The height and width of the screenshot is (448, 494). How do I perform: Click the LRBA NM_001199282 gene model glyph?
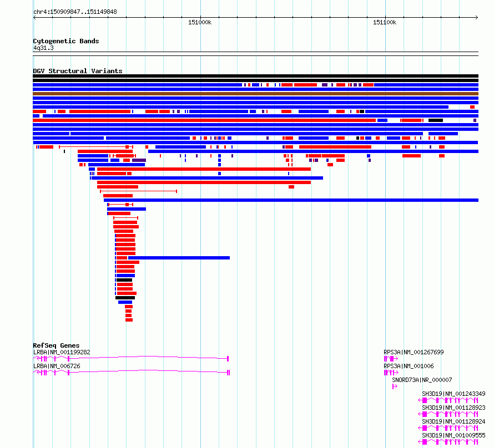(131, 359)
